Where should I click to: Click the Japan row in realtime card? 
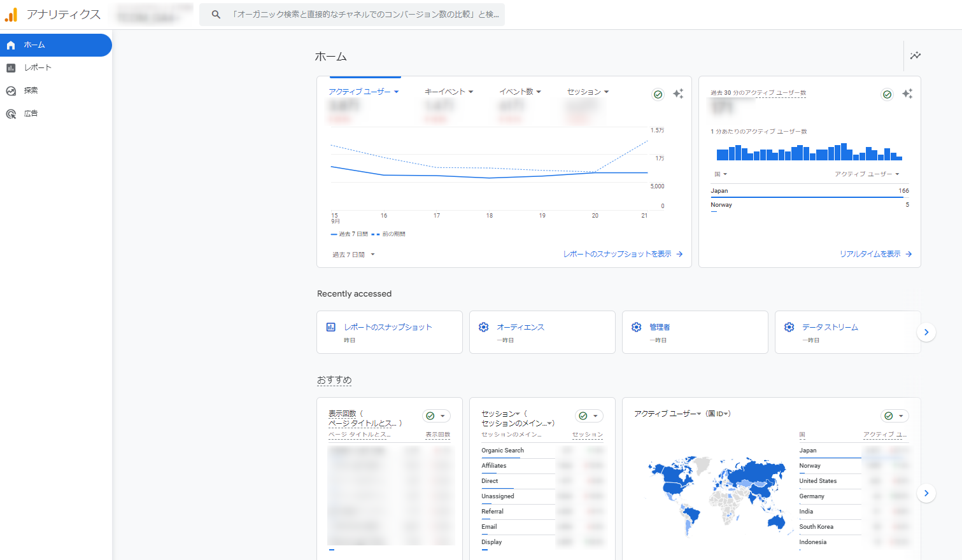pyautogui.click(x=810, y=191)
